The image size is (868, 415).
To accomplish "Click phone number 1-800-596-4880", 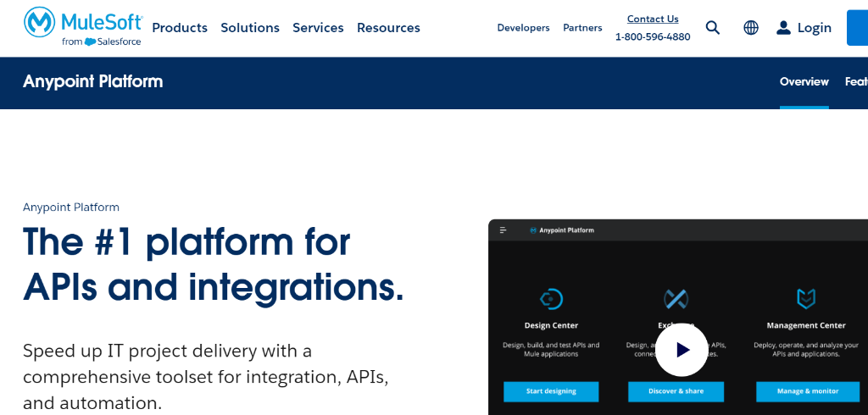I will click(x=653, y=37).
